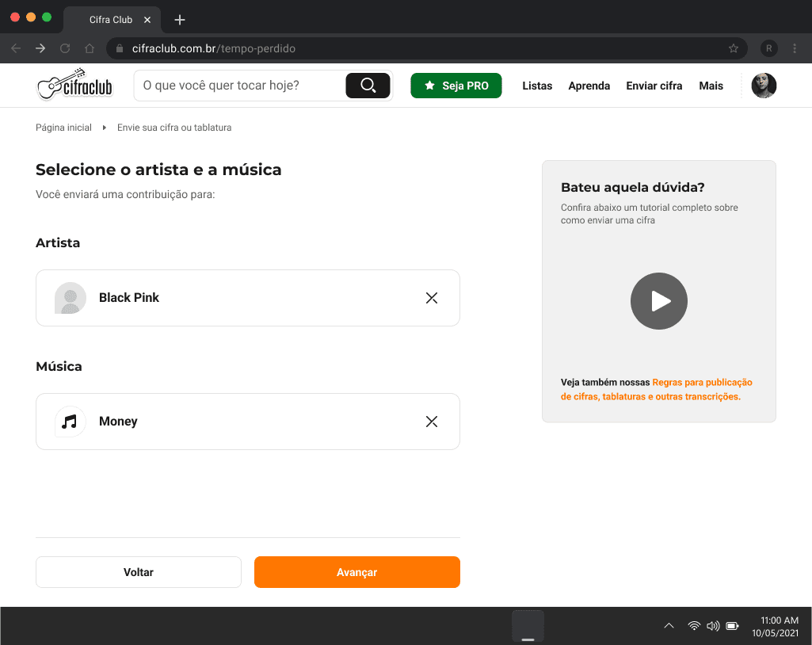Open the user profile avatar

pyautogui.click(x=764, y=86)
